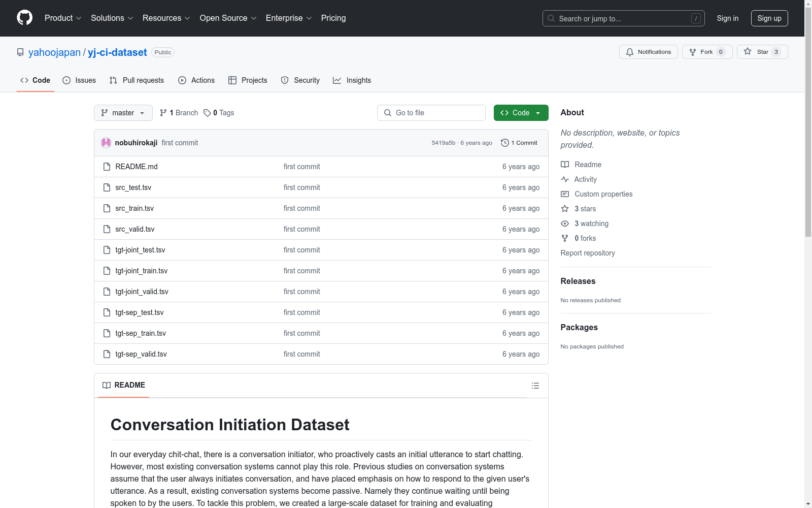Open nobuhirokaji author profile link
Image resolution: width=812 pixels, height=508 pixels.
[x=136, y=143]
